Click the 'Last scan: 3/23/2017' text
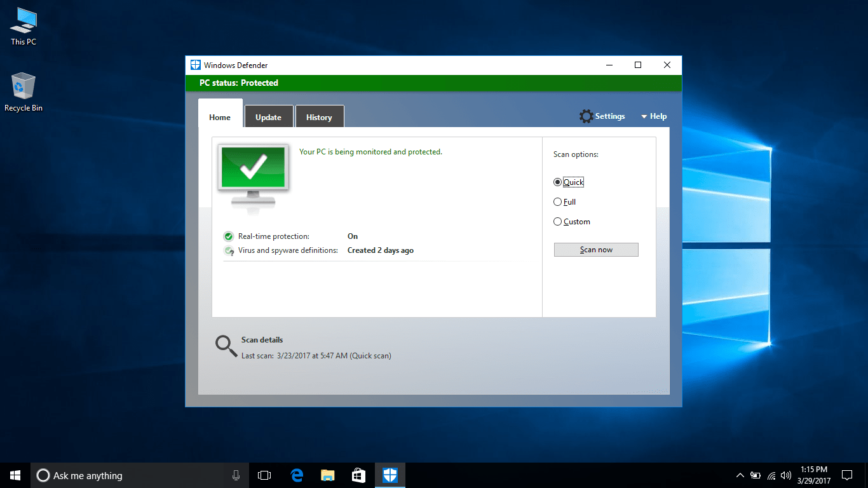The image size is (868, 488). [x=316, y=356]
